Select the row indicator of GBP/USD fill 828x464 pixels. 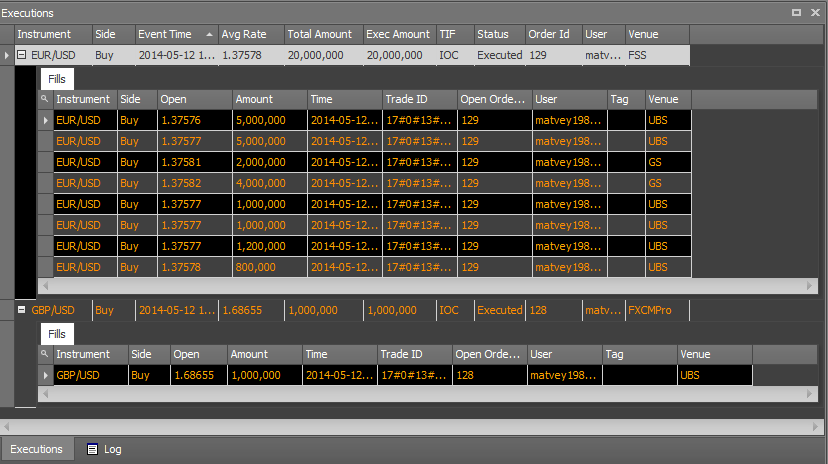click(x=45, y=375)
